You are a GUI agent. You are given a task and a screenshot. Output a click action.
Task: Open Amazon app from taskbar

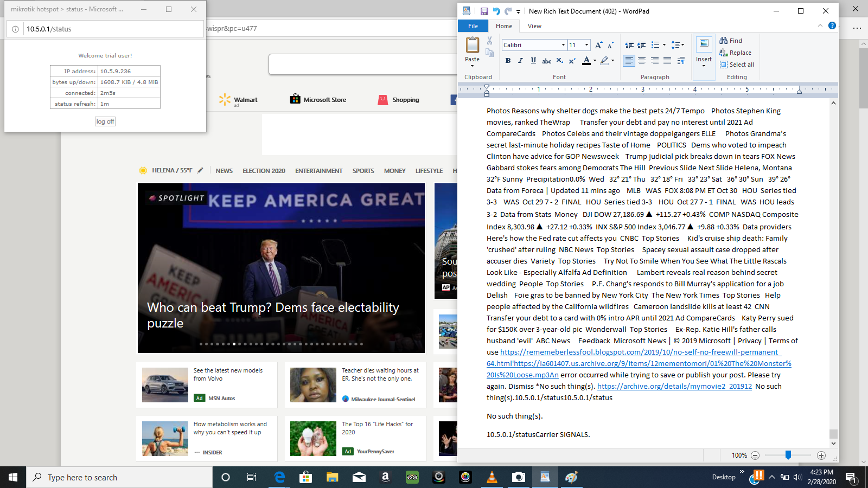click(x=386, y=477)
